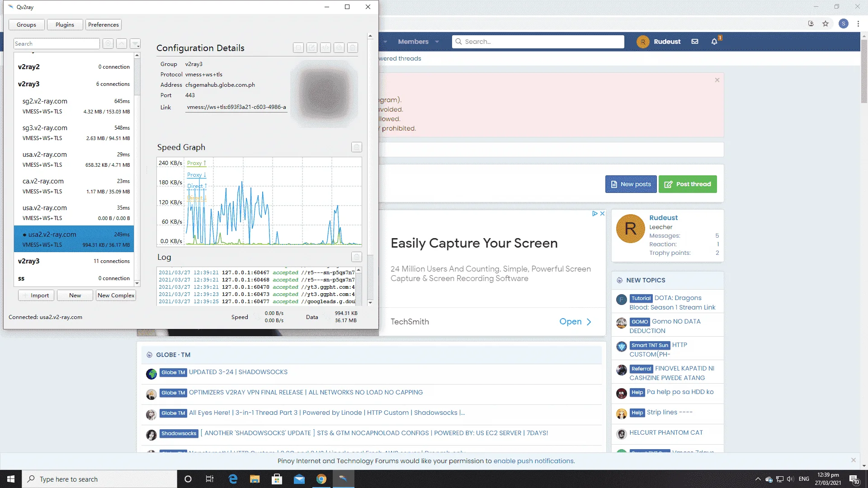The width and height of the screenshot is (868, 488).
Task: Click the Post thread button
Action: [688, 184]
